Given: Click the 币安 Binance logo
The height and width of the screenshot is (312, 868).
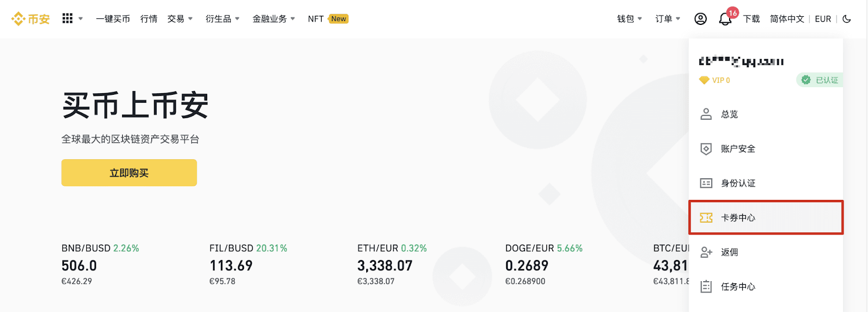Looking at the screenshot, I should click(x=30, y=19).
